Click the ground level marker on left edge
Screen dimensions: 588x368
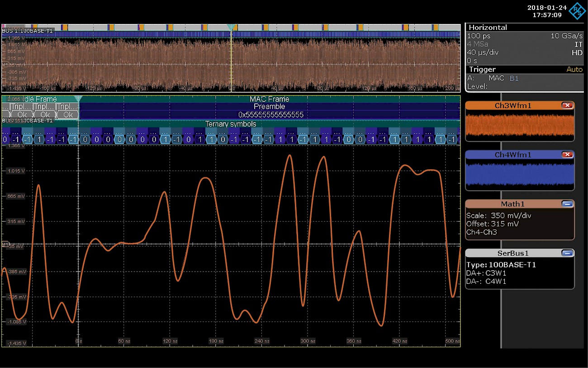pos(5,244)
